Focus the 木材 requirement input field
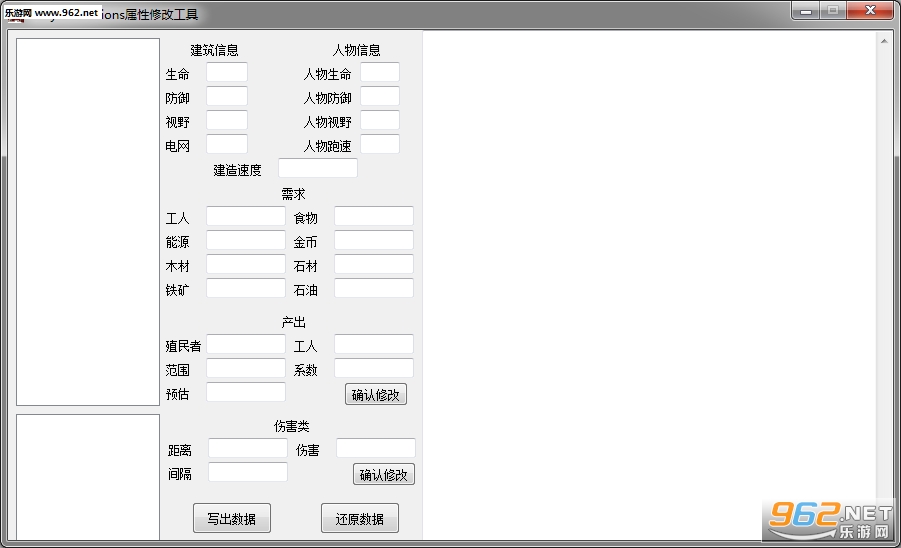This screenshot has width=901, height=548. pyautogui.click(x=246, y=265)
